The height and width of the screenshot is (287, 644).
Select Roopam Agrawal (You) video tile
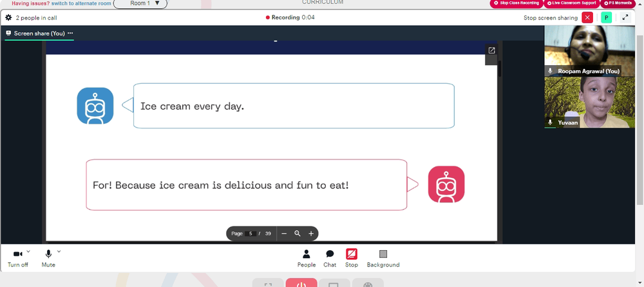(589, 51)
